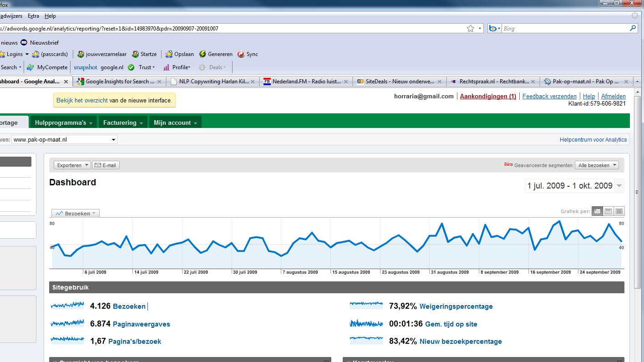This screenshot has height=362, width=644.
Task: Open the website profile selector www.pak-op-maat.nl
Action: 64,139
